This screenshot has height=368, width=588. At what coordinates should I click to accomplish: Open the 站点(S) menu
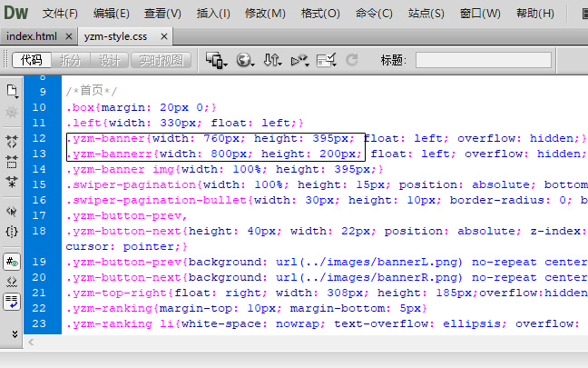426,14
